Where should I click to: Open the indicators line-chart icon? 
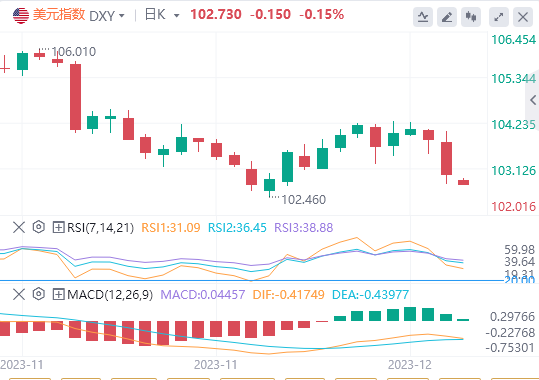tap(422, 17)
